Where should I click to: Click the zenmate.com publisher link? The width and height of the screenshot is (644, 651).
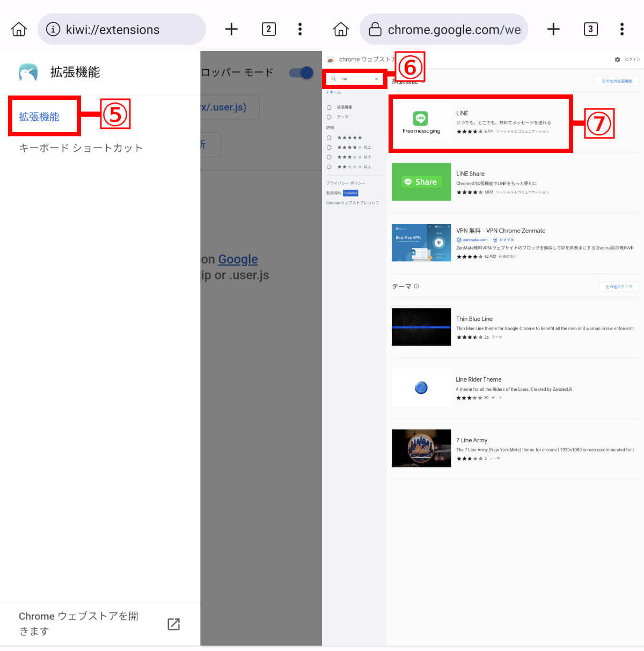point(475,240)
